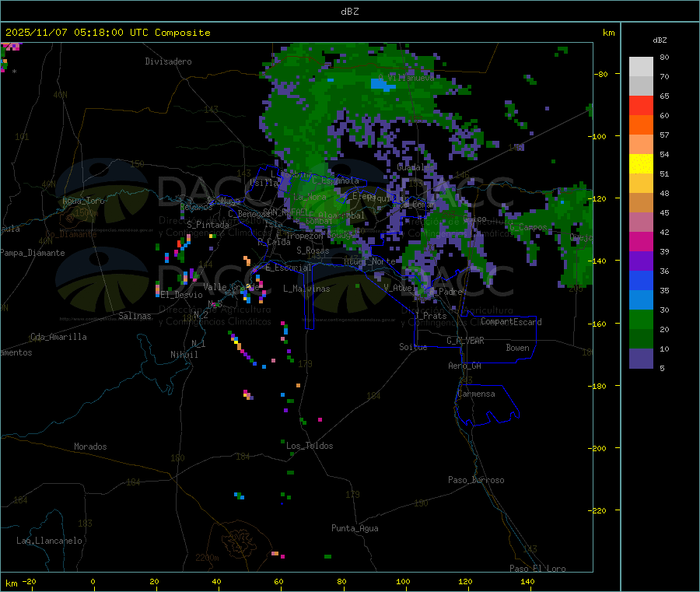Click the Bowen label

pos(517,348)
